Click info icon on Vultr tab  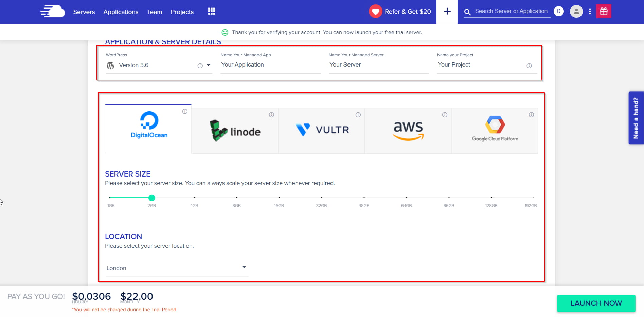click(358, 115)
